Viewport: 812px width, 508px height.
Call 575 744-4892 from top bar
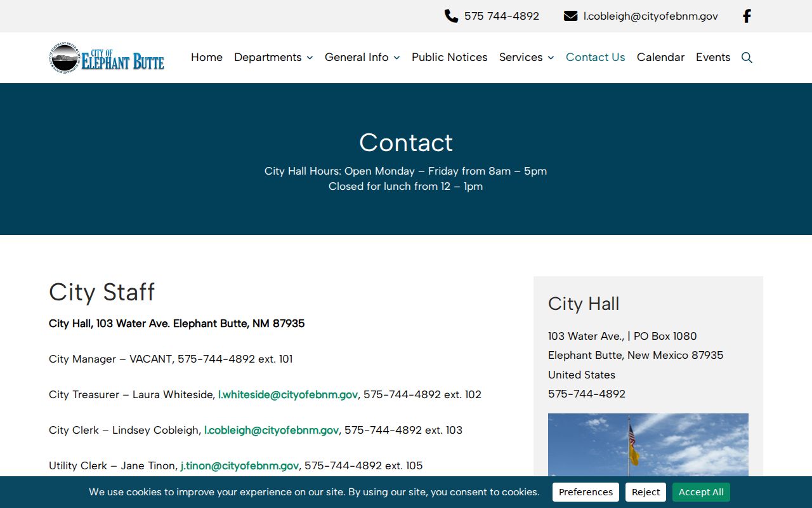click(x=502, y=16)
